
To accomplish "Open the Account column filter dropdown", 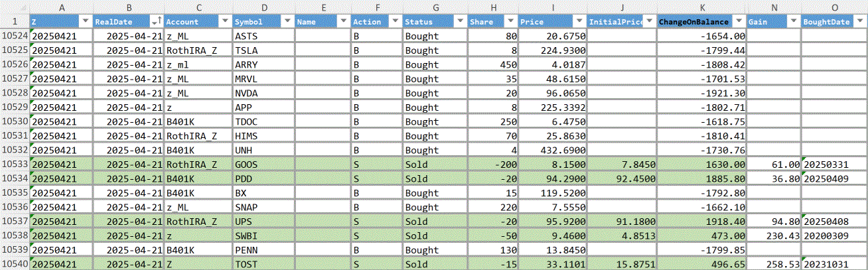I will pyautogui.click(x=224, y=22).
